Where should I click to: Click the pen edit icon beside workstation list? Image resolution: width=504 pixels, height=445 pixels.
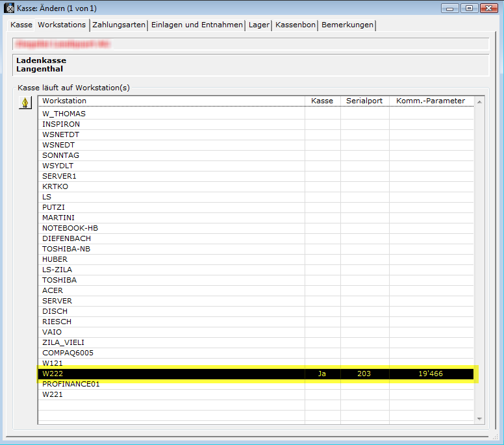25,104
